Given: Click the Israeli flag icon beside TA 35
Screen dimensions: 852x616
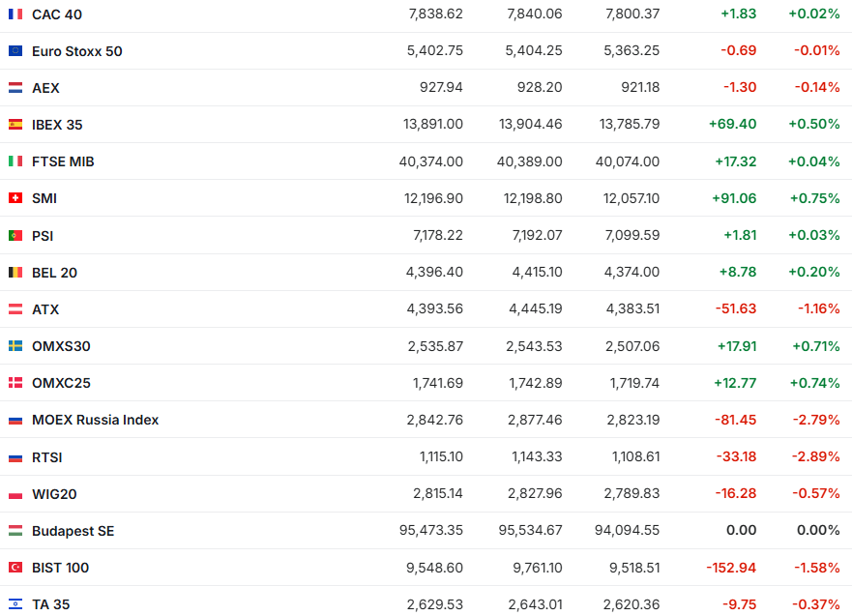Looking at the screenshot, I should point(15,604).
